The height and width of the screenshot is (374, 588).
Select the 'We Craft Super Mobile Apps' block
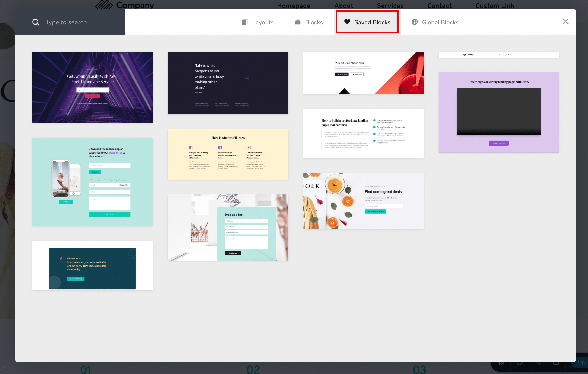click(x=363, y=73)
